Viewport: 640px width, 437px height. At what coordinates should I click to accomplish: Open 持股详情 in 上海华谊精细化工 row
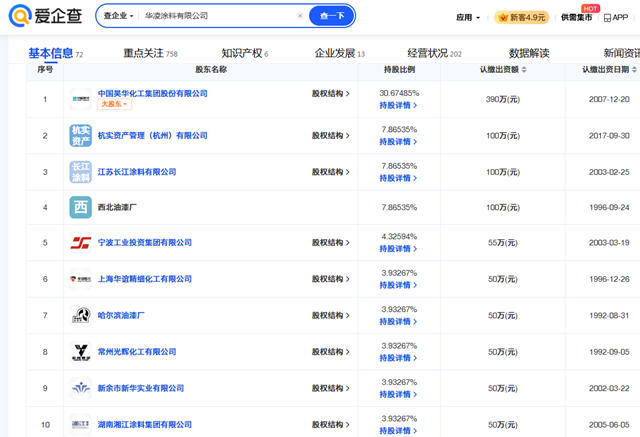point(398,285)
